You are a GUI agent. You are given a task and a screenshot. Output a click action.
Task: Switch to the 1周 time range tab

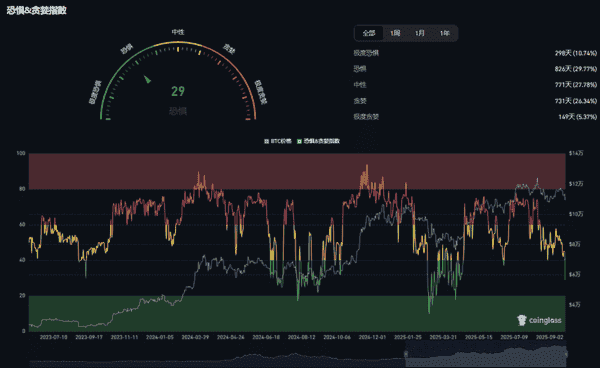coord(395,33)
